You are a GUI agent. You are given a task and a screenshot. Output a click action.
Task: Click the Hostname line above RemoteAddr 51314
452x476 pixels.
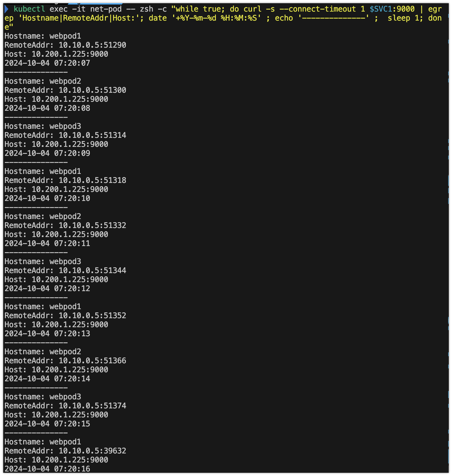click(43, 126)
